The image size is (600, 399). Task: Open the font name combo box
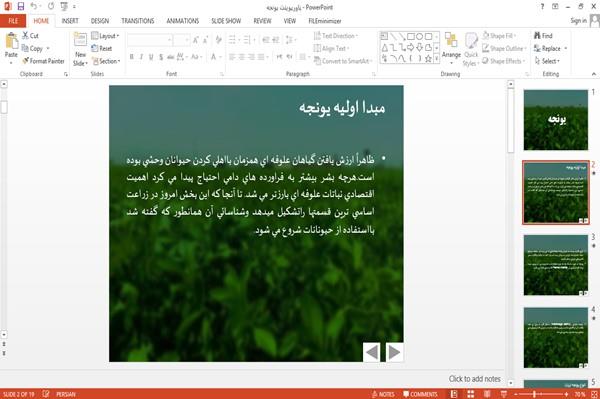tap(150, 39)
